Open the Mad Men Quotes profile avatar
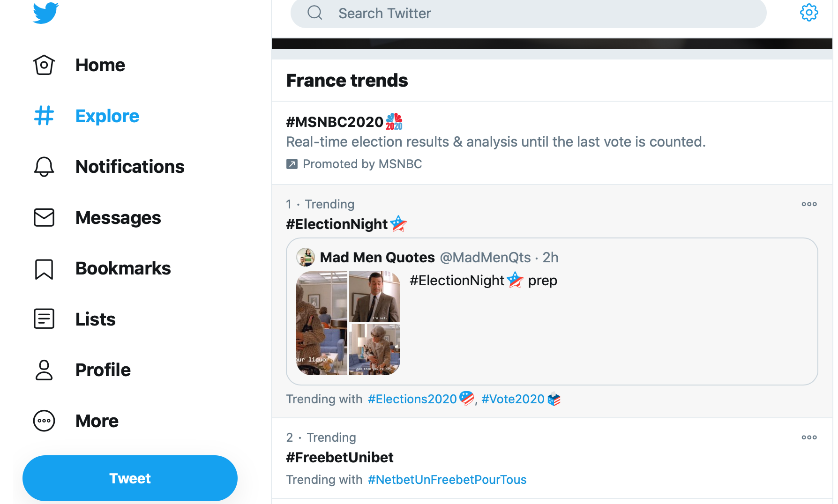This screenshot has height=504, width=838. point(306,257)
